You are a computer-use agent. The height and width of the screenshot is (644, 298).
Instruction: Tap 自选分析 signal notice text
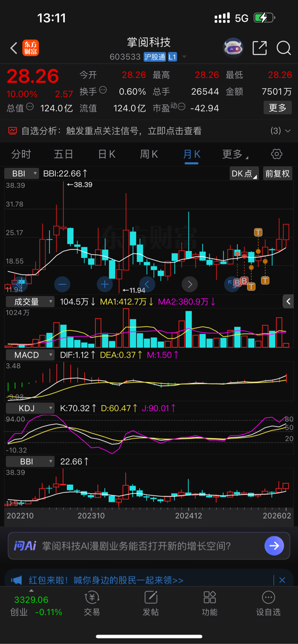click(111, 131)
